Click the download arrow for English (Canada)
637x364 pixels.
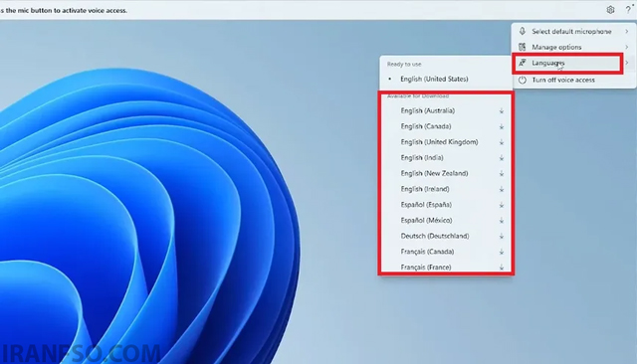point(502,126)
